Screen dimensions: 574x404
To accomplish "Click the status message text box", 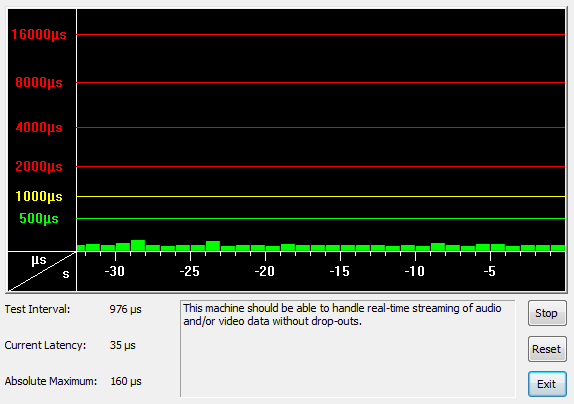I will 347,349.
